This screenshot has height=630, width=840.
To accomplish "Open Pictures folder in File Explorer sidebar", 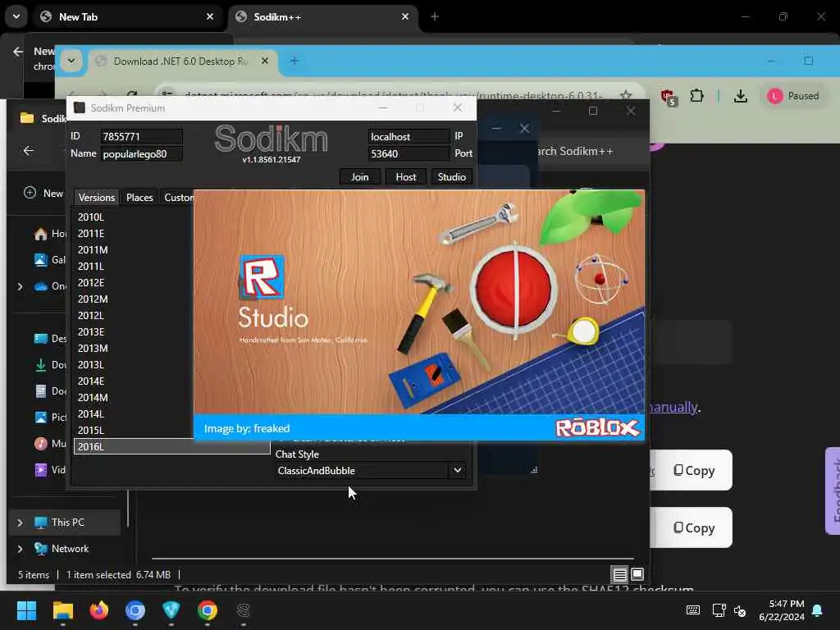I will pyautogui.click(x=50, y=418).
